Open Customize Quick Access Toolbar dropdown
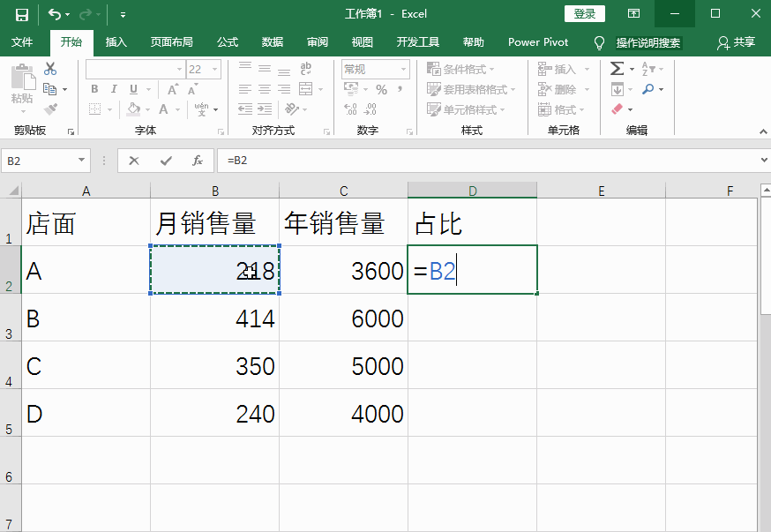The height and width of the screenshot is (532, 771). click(x=123, y=15)
